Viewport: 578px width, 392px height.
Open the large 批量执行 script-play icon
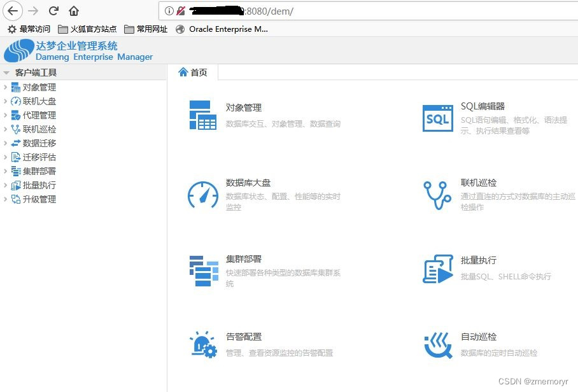point(437,269)
